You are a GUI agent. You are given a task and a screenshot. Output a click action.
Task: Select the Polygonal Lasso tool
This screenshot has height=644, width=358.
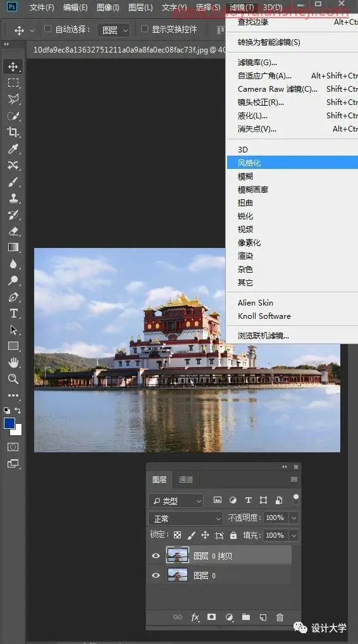click(13, 99)
